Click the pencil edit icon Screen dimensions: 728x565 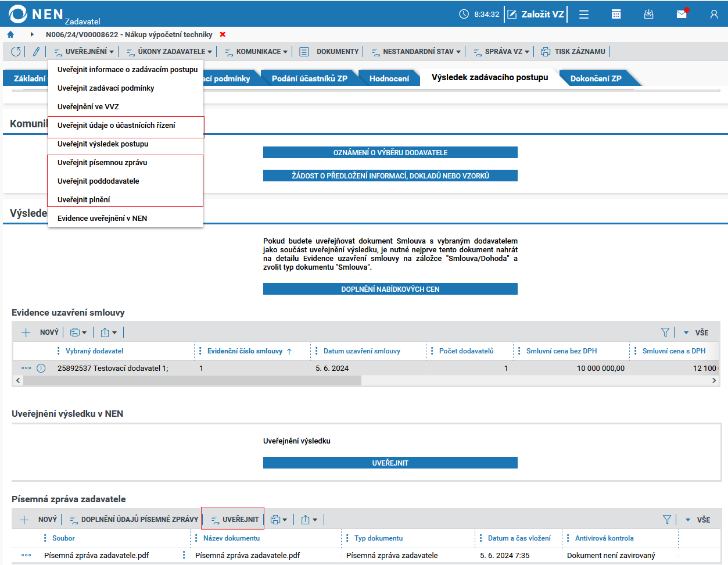coord(36,52)
